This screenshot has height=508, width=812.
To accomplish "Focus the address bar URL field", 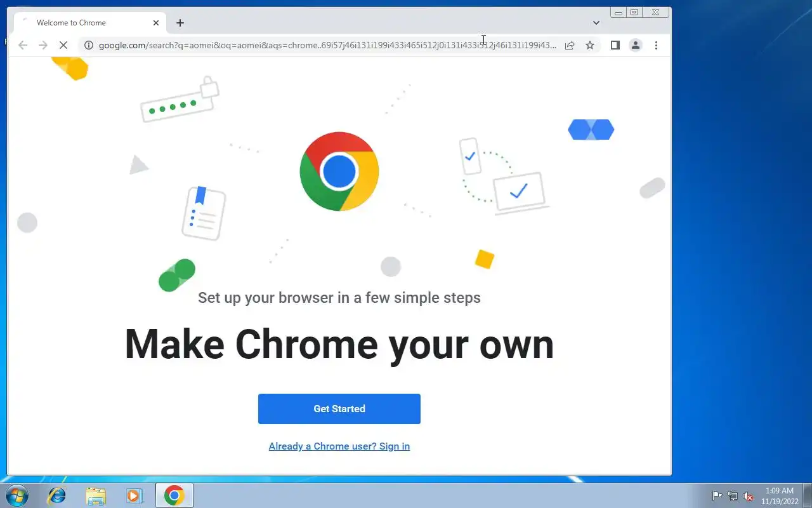I will pyautogui.click(x=327, y=45).
